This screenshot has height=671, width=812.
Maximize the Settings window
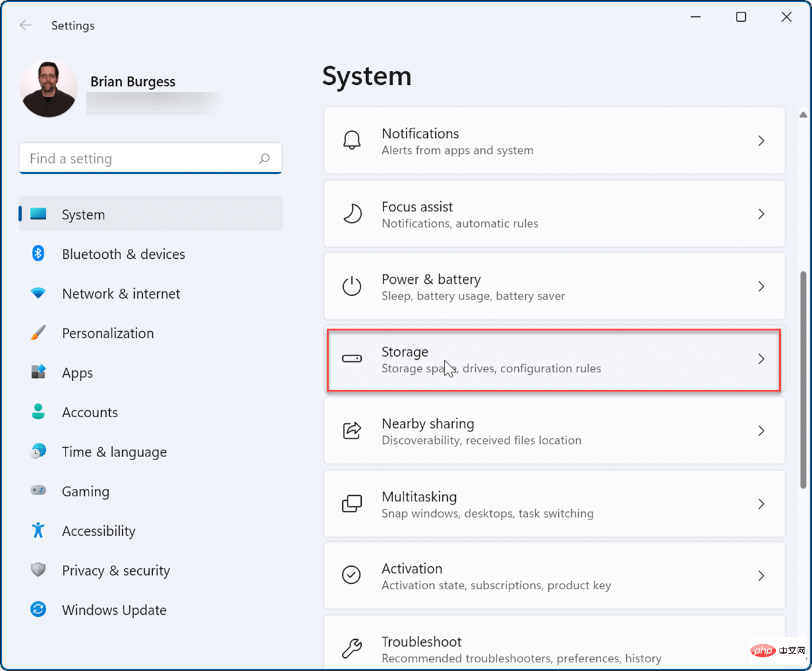point(741,17)
